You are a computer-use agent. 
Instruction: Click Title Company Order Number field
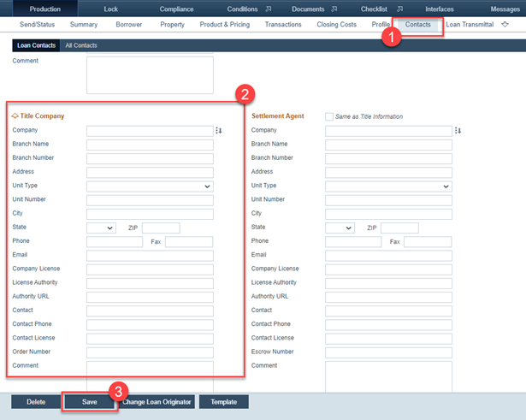tap(150, 352)
